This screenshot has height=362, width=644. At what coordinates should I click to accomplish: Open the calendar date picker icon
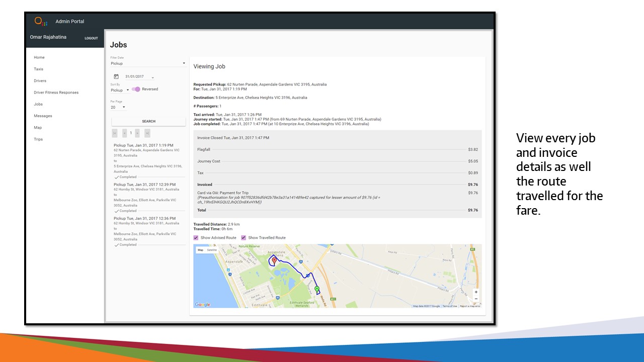[x=116, y=77]
